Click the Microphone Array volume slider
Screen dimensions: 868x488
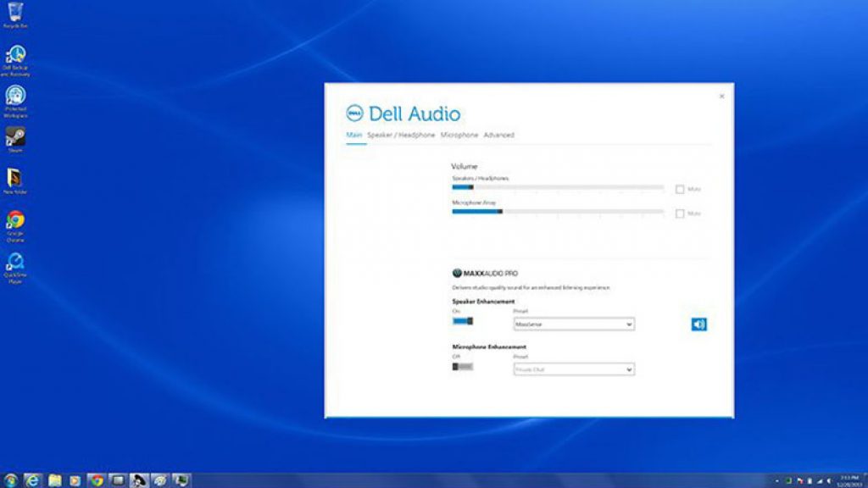pyautogui.click(x=558, y=211)
